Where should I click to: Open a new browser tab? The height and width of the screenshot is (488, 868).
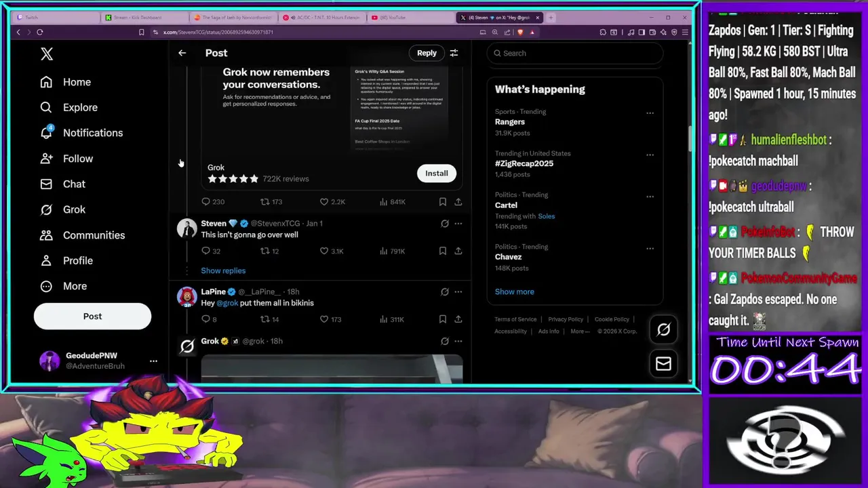point(551,18)
